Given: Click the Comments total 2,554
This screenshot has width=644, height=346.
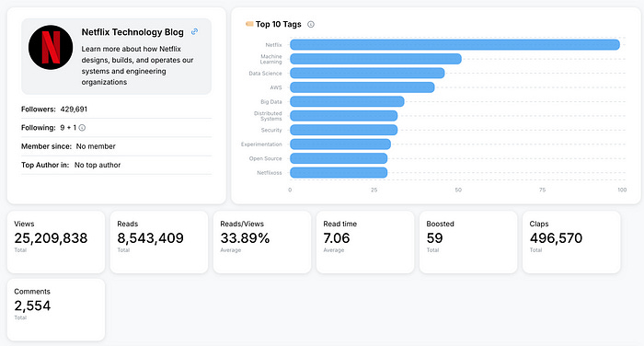Looking at the screenshot, I should pyautogui.click(x=32, y=306).
